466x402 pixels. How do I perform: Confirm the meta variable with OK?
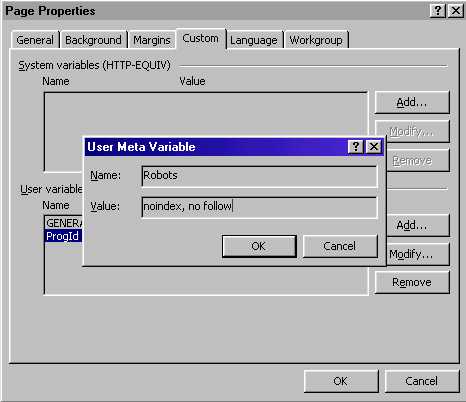pyautogui.click(x=259, y=246)
